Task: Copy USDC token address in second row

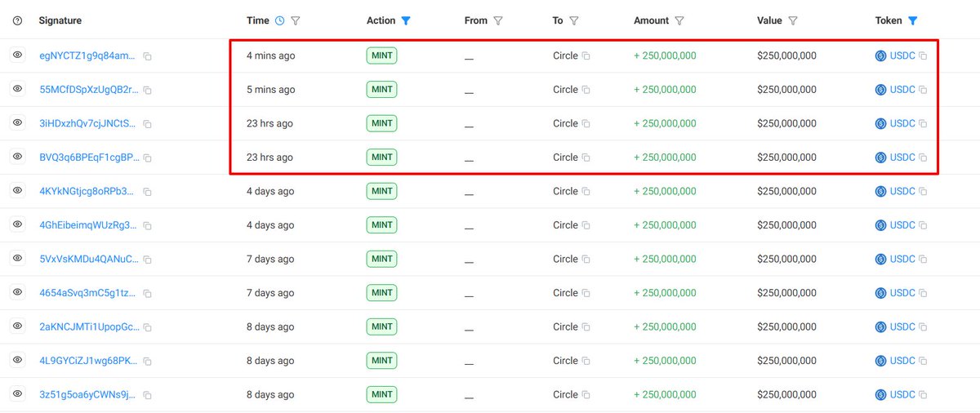Action: pyautogui.click(x=923, y=90)
